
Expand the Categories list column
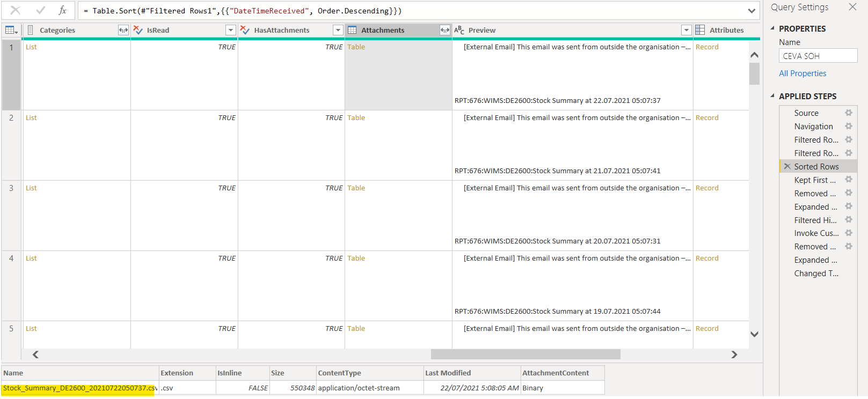[x=123, y=30]
